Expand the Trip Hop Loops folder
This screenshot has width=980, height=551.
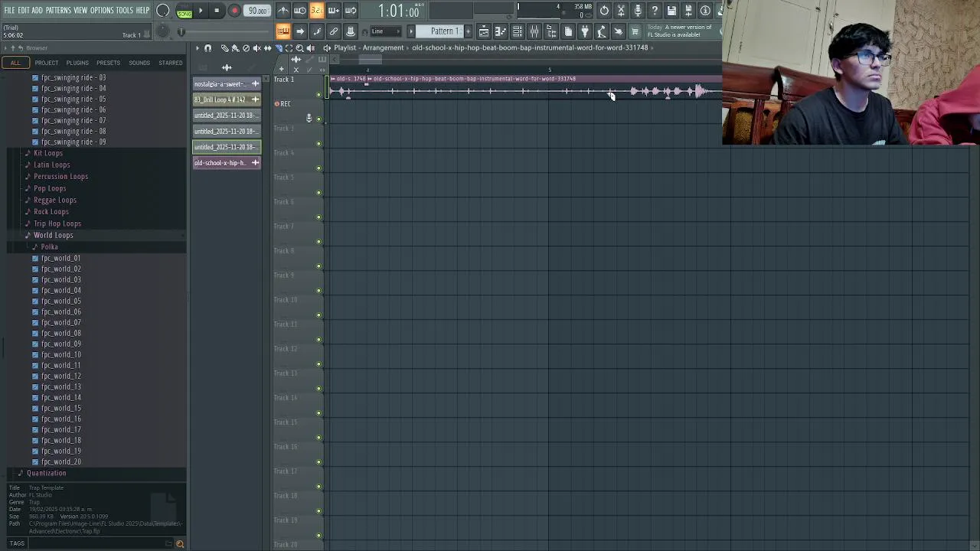pos(57,223)
